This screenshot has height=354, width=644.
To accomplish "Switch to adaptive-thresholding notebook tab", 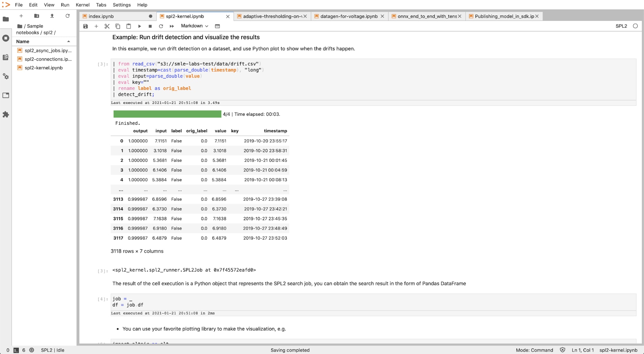I will tap(273, 16).
